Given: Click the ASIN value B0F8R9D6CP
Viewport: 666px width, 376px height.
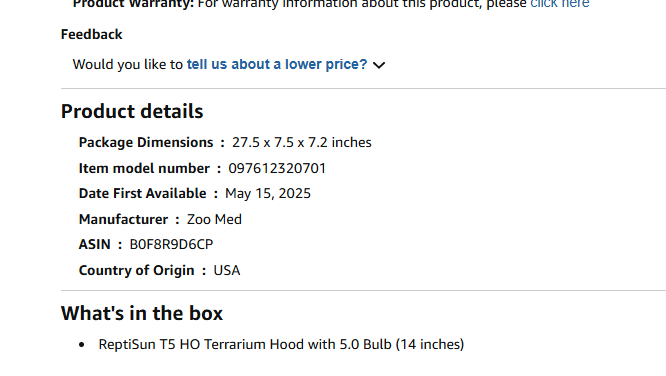Looking at the screenshot, I should tap(171, 244).
